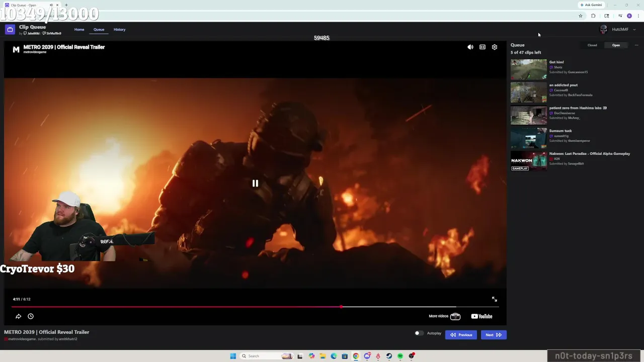Screen dimensions: 644x362
Task: Bookmark this page with star icon
Action: coord(581,16)
